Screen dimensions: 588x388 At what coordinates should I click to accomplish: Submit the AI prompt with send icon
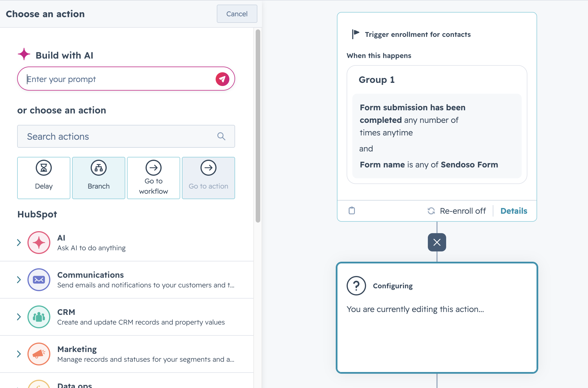tap(222, 79)
